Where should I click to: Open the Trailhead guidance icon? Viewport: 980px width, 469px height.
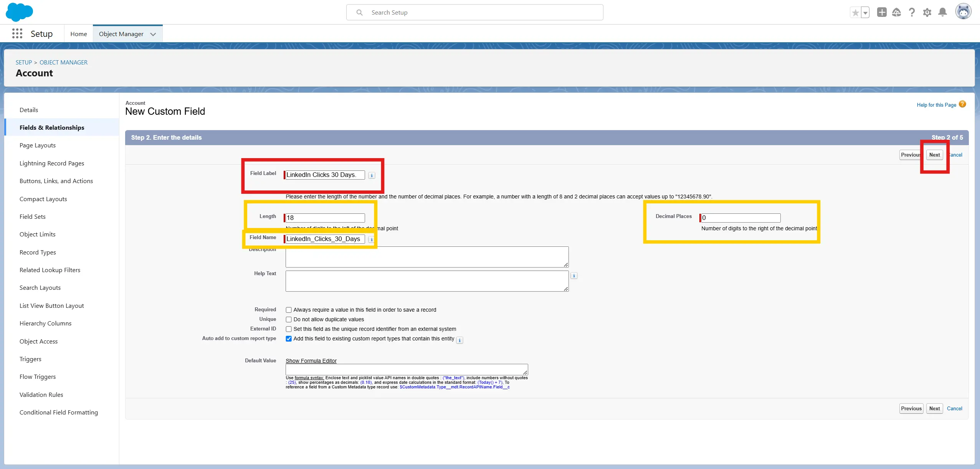896,12
